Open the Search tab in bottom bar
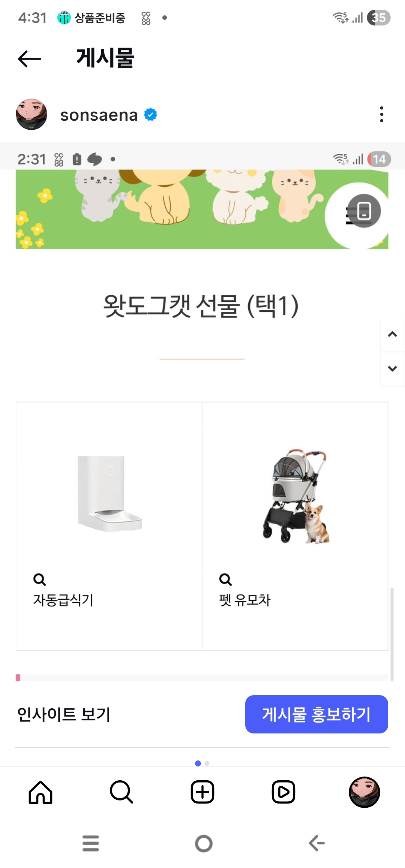The image size is (405, 868). click(x=121, y=792)
